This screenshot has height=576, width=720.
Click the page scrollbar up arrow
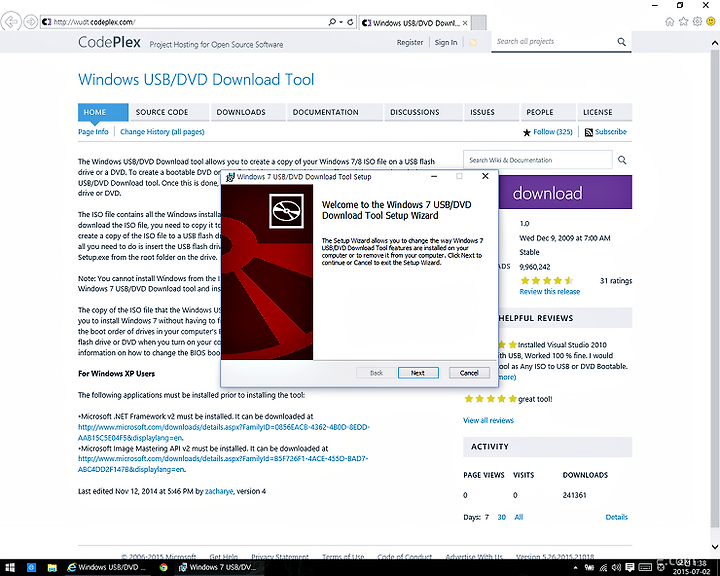pos(714,42)
